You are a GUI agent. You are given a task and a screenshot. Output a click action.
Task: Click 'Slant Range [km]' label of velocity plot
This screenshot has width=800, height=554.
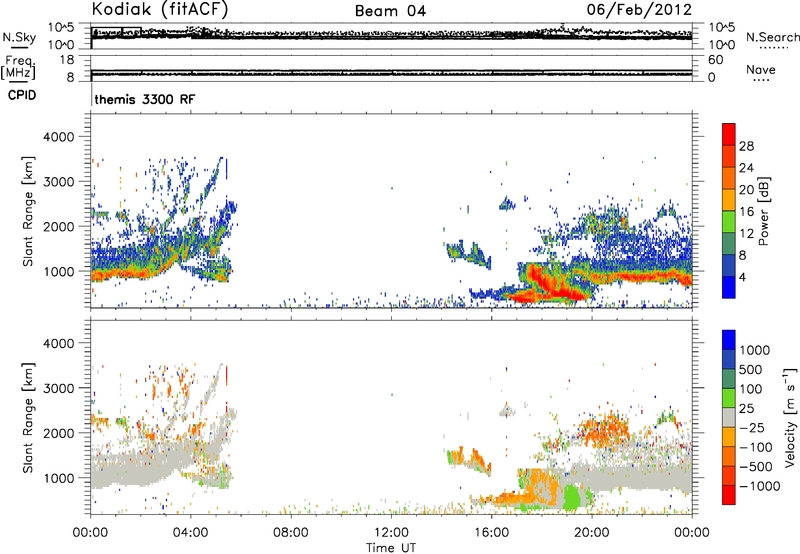28,418
